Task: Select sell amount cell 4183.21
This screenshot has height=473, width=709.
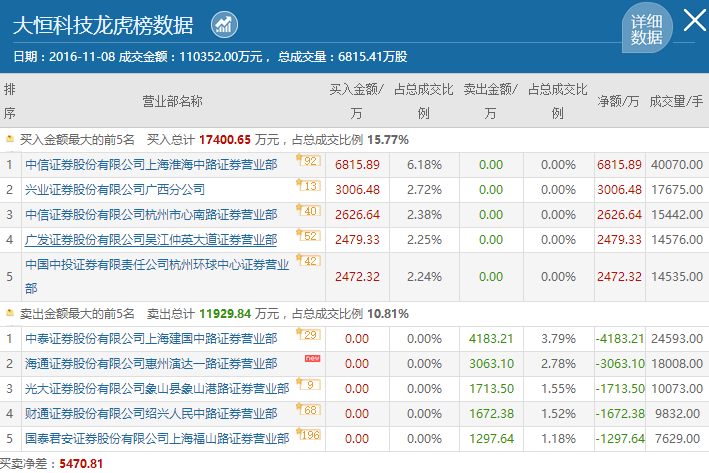Action: click(x=491, y=338)
